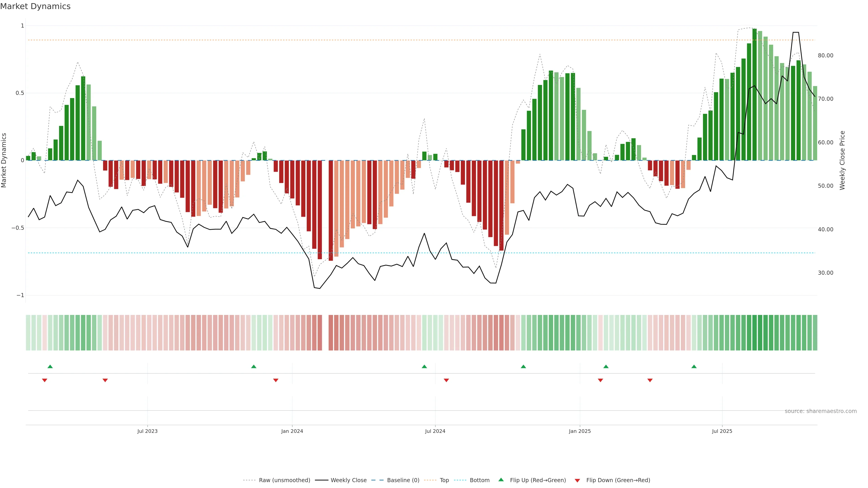Click the Flip Down red triangle legend icon

577,480
